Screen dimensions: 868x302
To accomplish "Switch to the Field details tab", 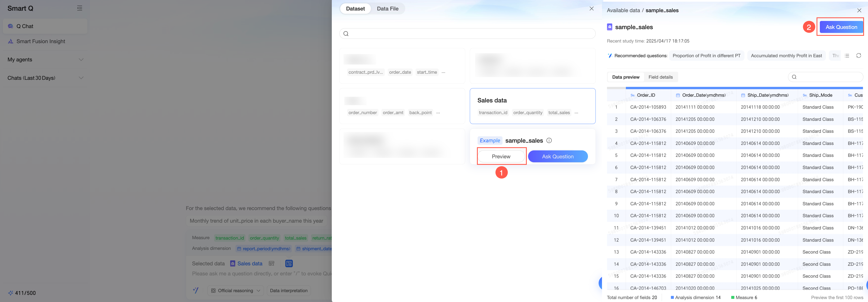I will [660, 77].
